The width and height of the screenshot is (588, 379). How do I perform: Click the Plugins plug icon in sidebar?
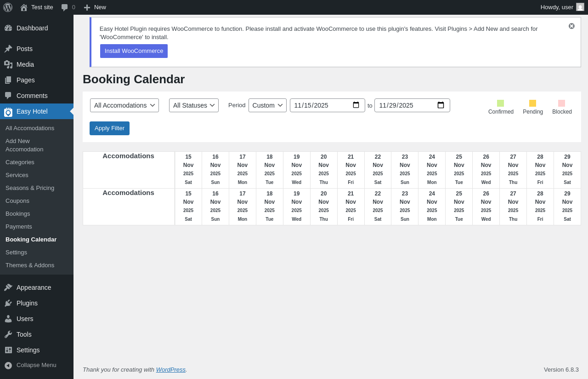tap(8, 303)
